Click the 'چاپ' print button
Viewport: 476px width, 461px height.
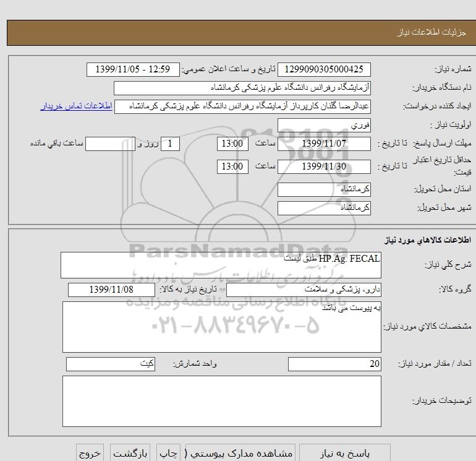[169, 454]
